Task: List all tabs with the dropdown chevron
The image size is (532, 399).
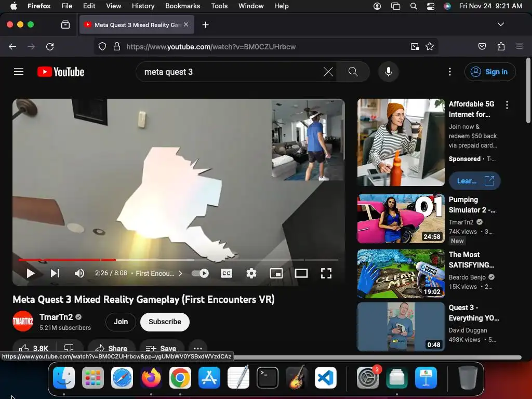Action: 500,24
